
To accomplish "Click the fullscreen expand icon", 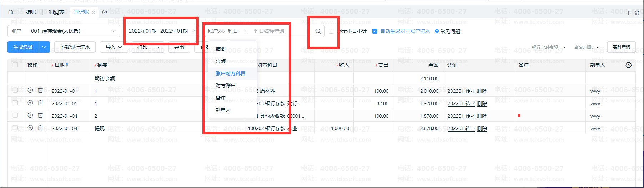I will click(637, 12).
